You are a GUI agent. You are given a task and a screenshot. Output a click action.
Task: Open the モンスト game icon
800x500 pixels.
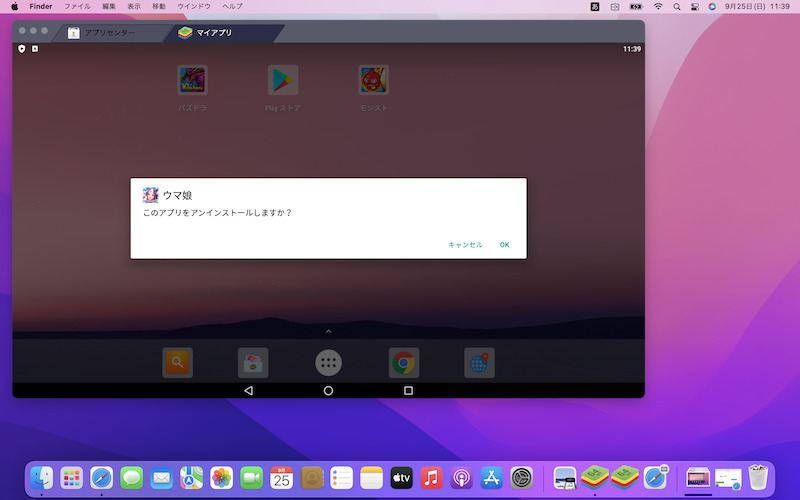click(374, 80)
